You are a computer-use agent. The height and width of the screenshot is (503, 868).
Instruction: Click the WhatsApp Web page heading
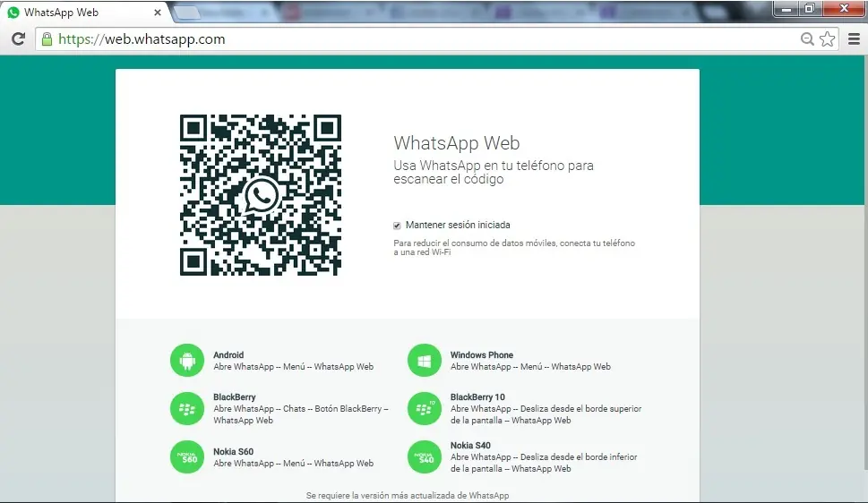pyautogui.click(x=457, y=143)
